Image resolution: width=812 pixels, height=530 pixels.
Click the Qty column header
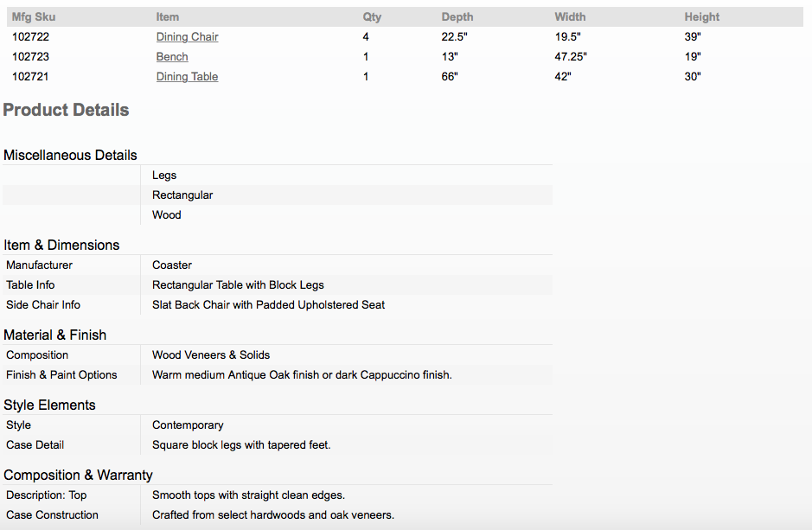coord(372,17)
